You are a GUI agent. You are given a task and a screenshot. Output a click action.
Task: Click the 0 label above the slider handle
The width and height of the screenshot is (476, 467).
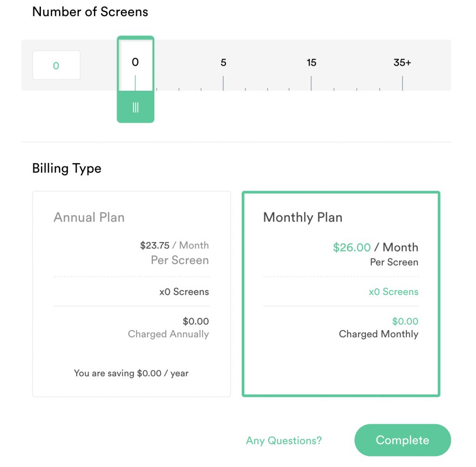135,62
